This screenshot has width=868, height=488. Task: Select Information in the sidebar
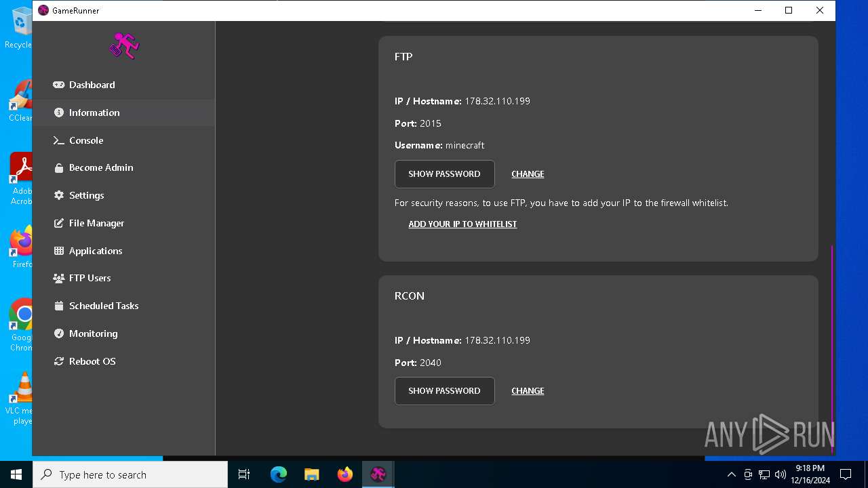[123, 113]
